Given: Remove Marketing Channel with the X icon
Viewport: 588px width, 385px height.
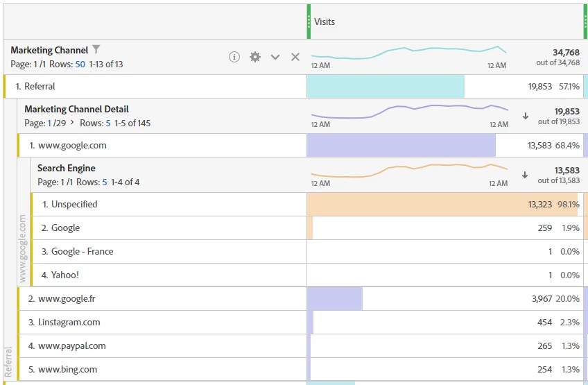Looking at the screenshot, I should [295, 57].
